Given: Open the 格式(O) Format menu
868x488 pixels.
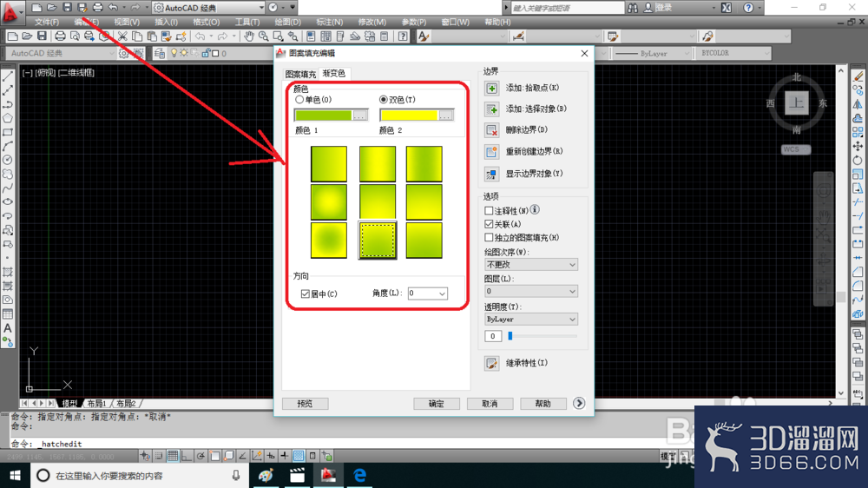Looking at the screenshot, I should coord(206,23).
